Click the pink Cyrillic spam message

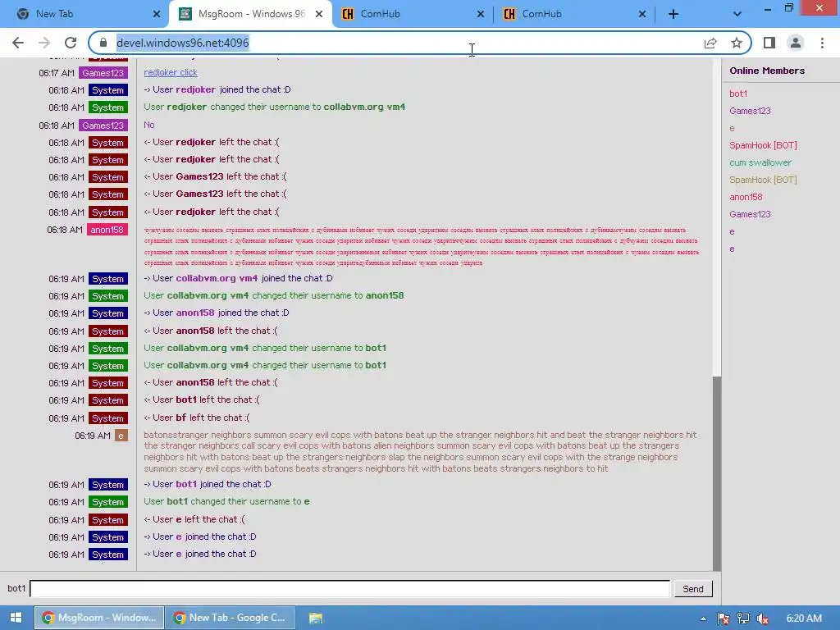[x=421, y=246]
